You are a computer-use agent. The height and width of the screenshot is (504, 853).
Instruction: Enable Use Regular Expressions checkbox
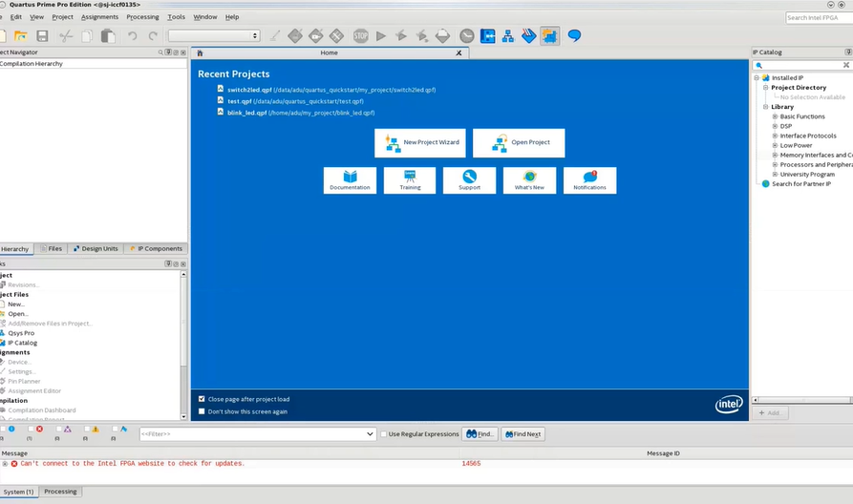tap(384, 434)
